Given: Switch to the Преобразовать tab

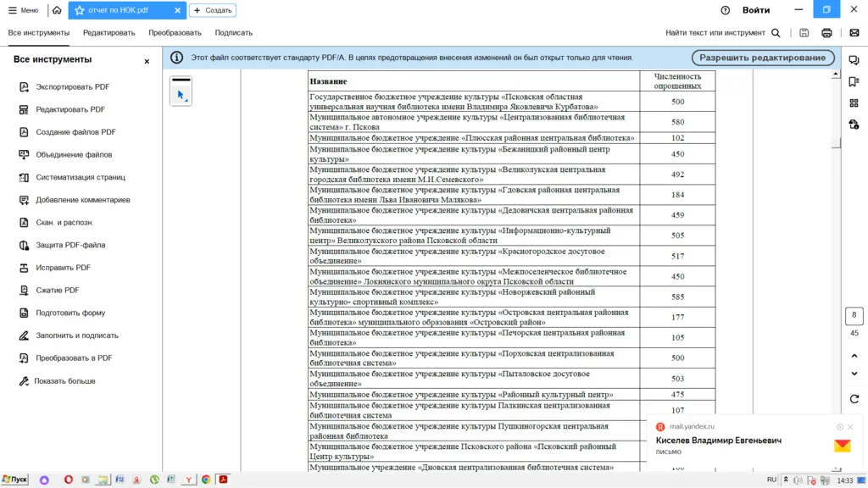Looking at the screenshot, I should [x=175, y=33].
